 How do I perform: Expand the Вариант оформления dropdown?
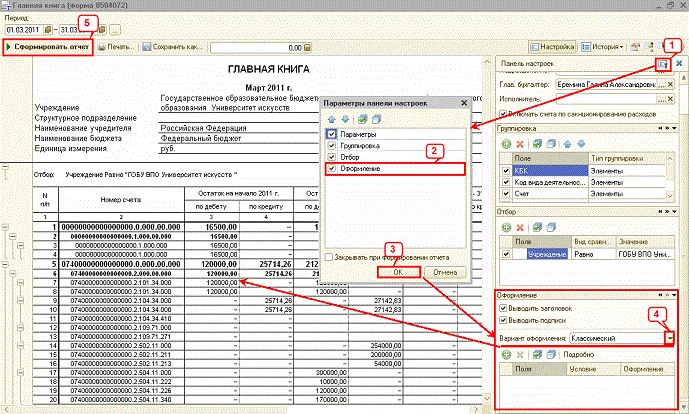coord(668,339)
